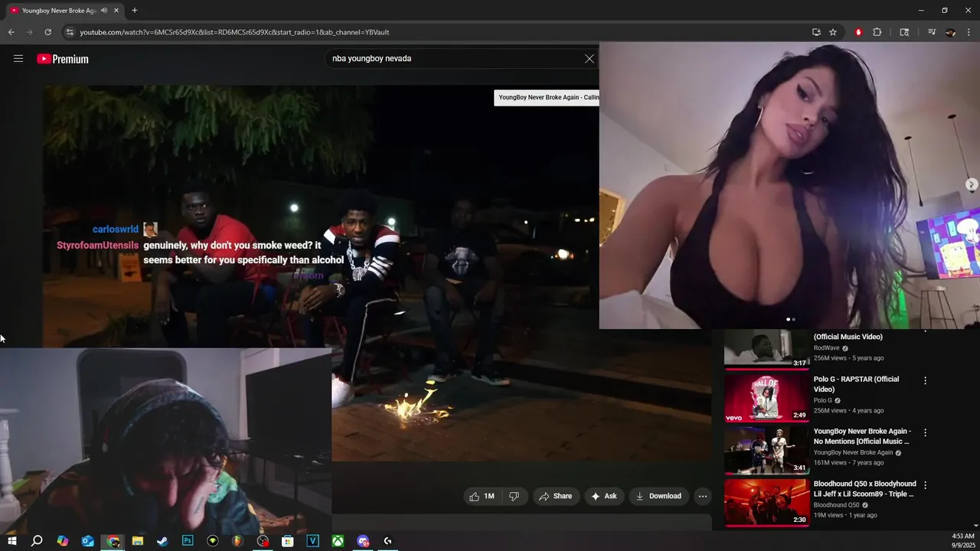
Task: Open Chrome tab search icon
Action: click(904, 32)
